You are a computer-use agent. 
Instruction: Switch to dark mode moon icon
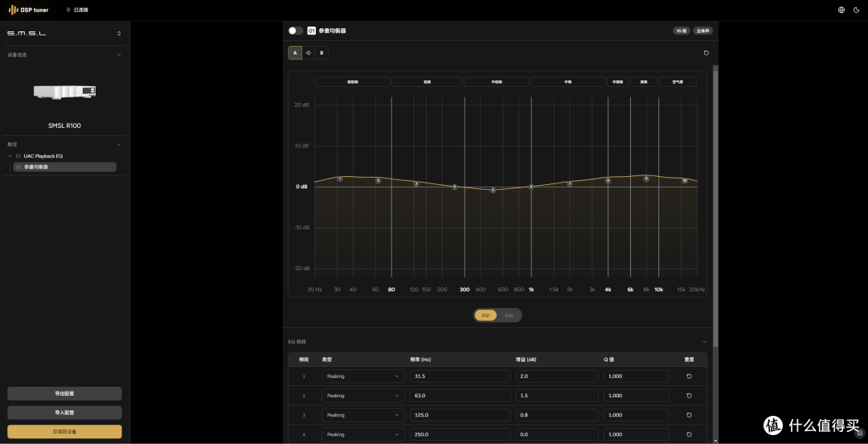857,10
